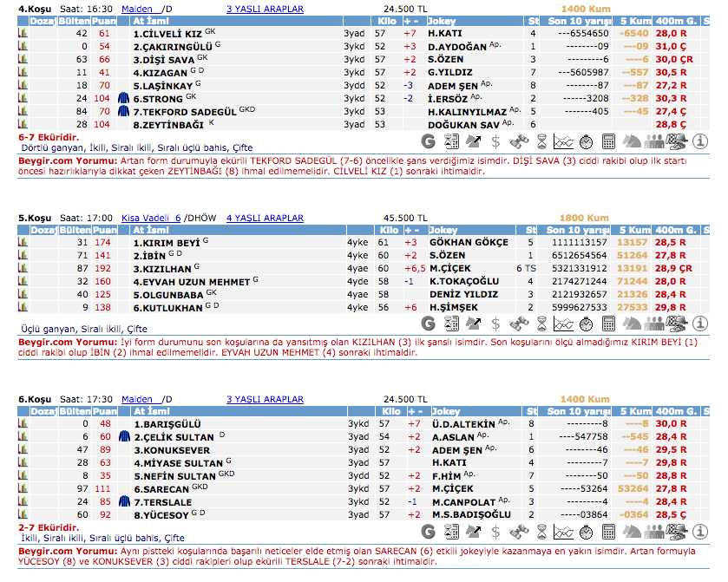The width and height of the screenshot is (728, 582).
Task: Open bar chart icon for KIZILHAN row
Action: click(23, 269)
